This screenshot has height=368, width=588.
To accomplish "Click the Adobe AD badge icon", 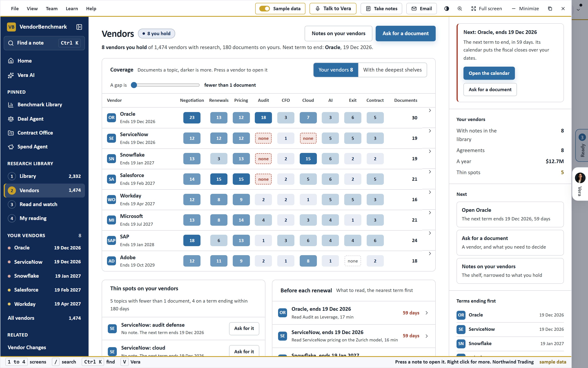I will (111, 261).
